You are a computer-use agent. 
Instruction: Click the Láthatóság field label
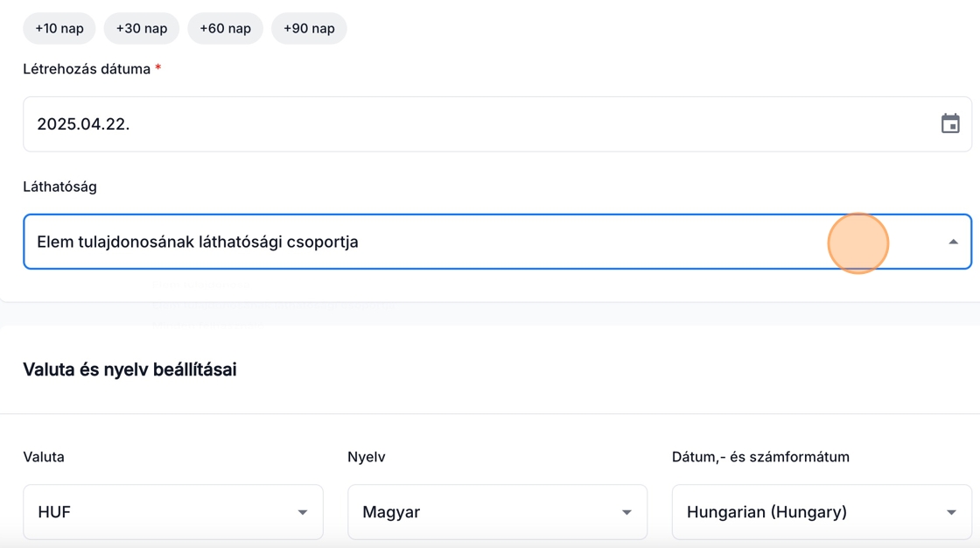tap(59, 186)
